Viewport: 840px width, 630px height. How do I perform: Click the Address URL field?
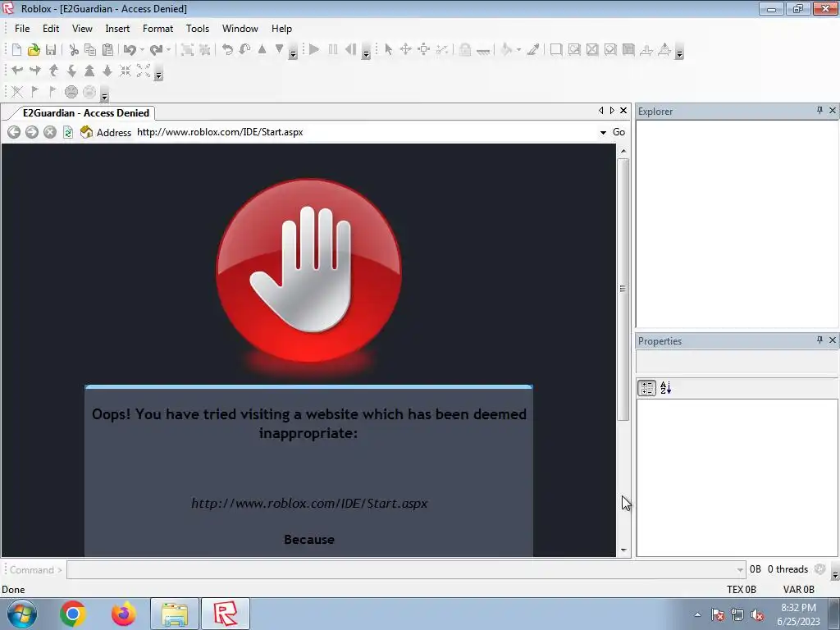pyautogui.click(x=365, y=132)
